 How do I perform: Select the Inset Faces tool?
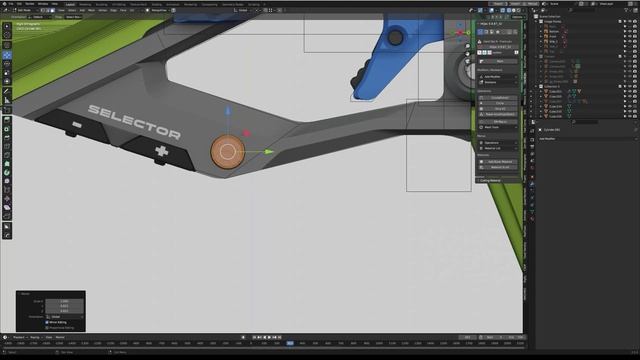pos(7,129)
